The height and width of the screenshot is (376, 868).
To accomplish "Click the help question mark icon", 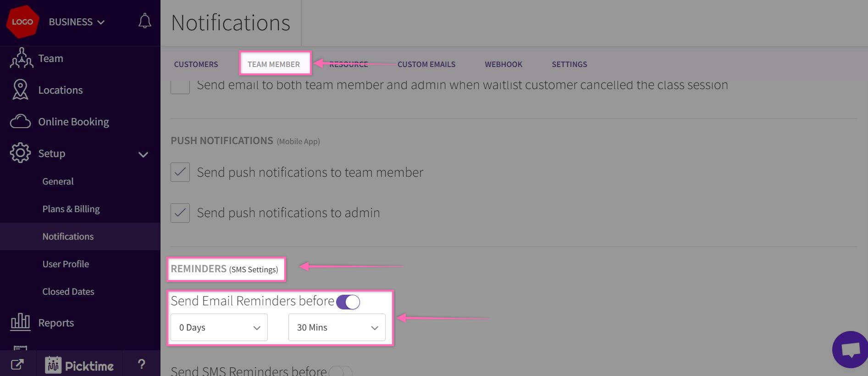I will pos(141,365).
